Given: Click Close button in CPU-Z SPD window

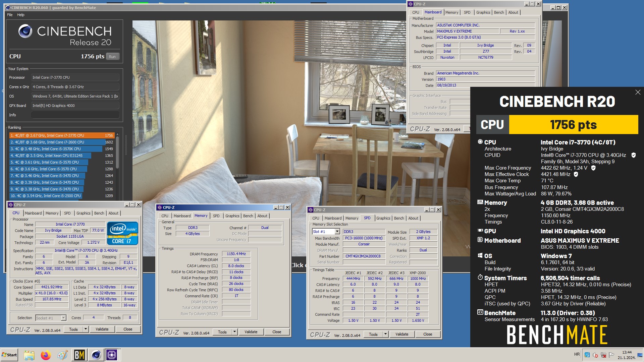Looking at the screenshot, I should pyautogui.click(x=428, y=335).
